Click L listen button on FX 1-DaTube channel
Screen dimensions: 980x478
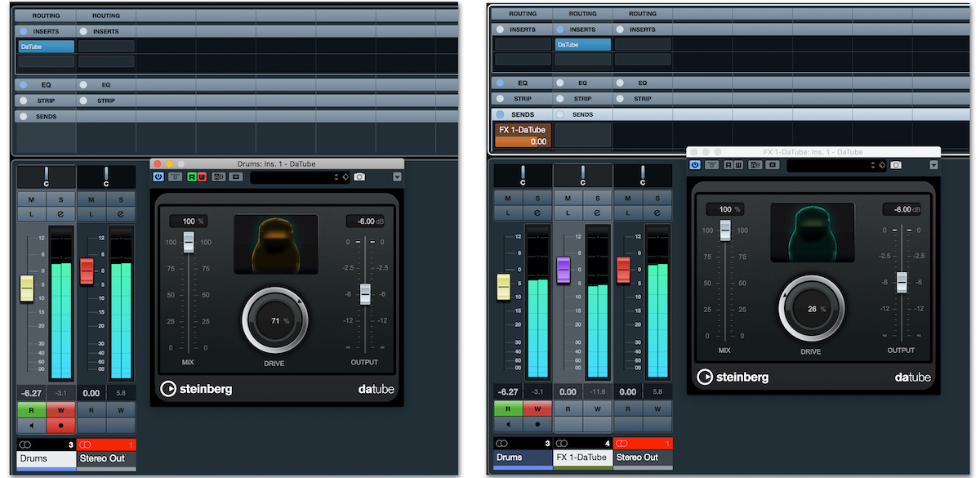pos(568,212)
